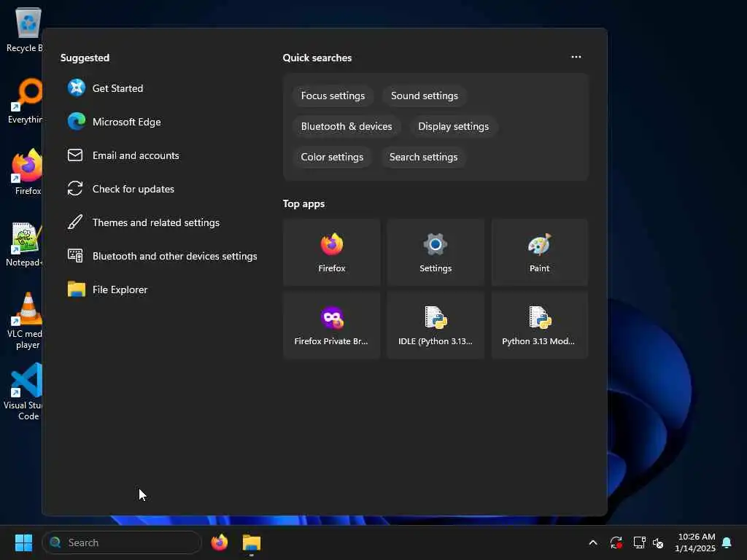Open Python 3.13 Module Docs tile
The width and height of the screenshot is (747, 560).
[539, 325]
